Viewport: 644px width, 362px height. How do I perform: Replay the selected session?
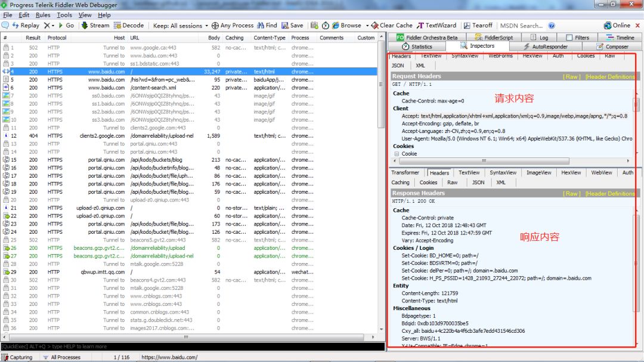[x=26, y=26]
